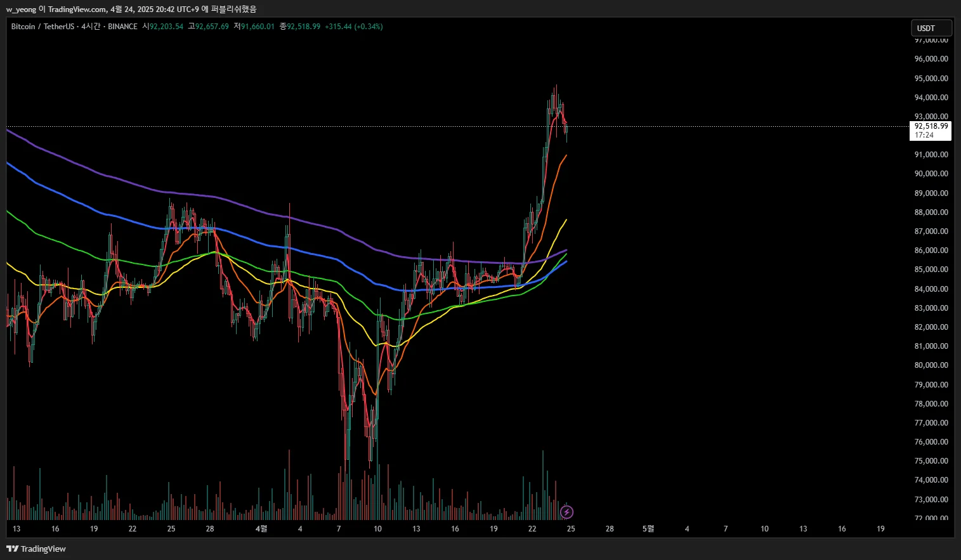961x560 pixels.
Task: Click the high value 92,657.69
Action: pos(212,27)
